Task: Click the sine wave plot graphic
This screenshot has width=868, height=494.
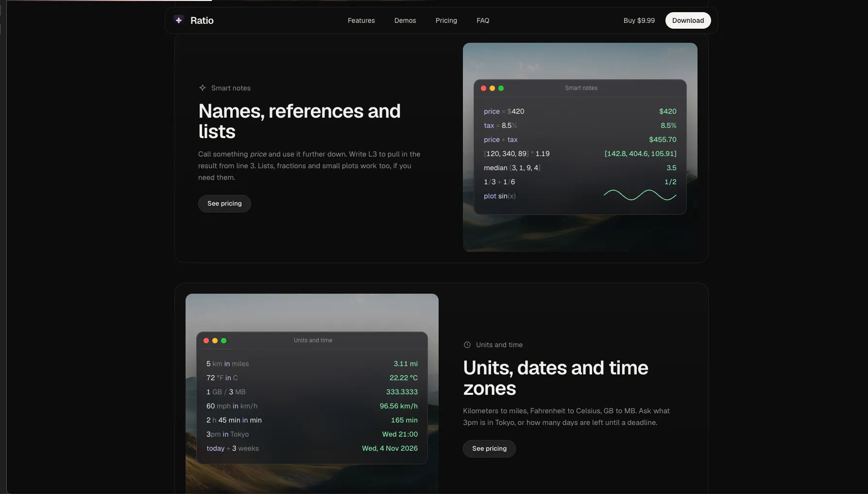Action: point(640,195)
